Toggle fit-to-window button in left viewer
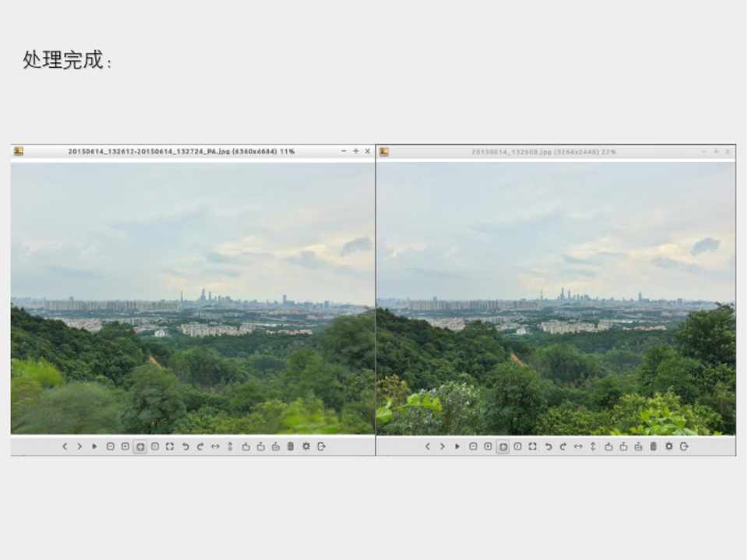Screen dimensions: 748x560 [140, 446]
